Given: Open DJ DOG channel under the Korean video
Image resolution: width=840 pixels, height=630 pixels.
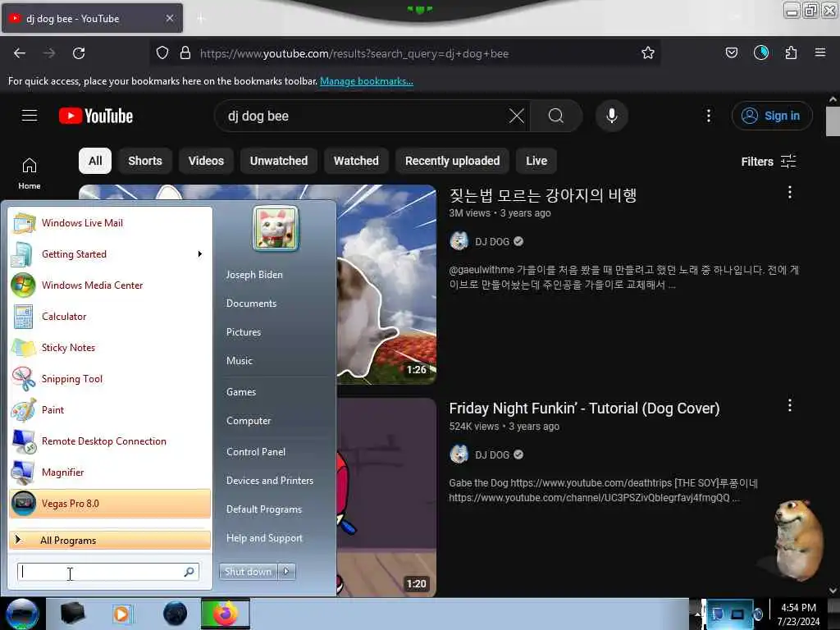Looking at the screenshot, I should pos(492,242).
